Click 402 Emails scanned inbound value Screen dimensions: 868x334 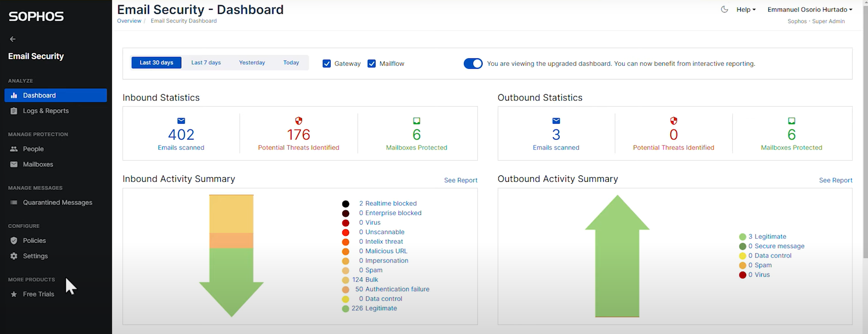click(x=181, y=135)
